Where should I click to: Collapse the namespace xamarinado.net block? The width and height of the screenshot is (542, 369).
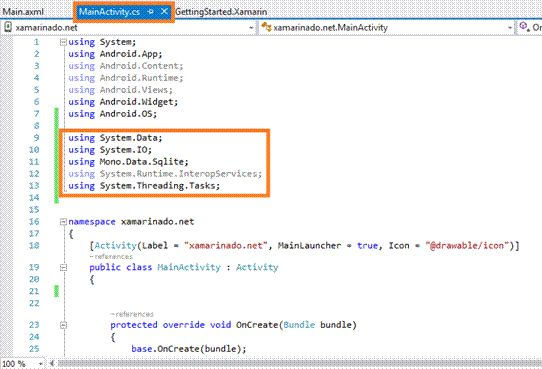63,222
